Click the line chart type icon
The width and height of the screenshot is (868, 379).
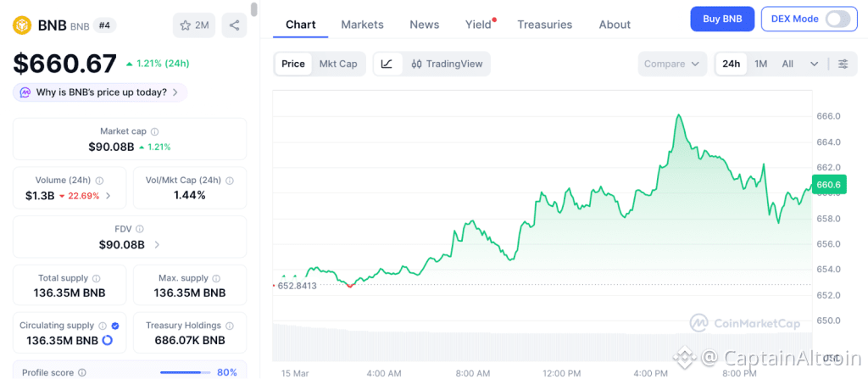point(387,64)
